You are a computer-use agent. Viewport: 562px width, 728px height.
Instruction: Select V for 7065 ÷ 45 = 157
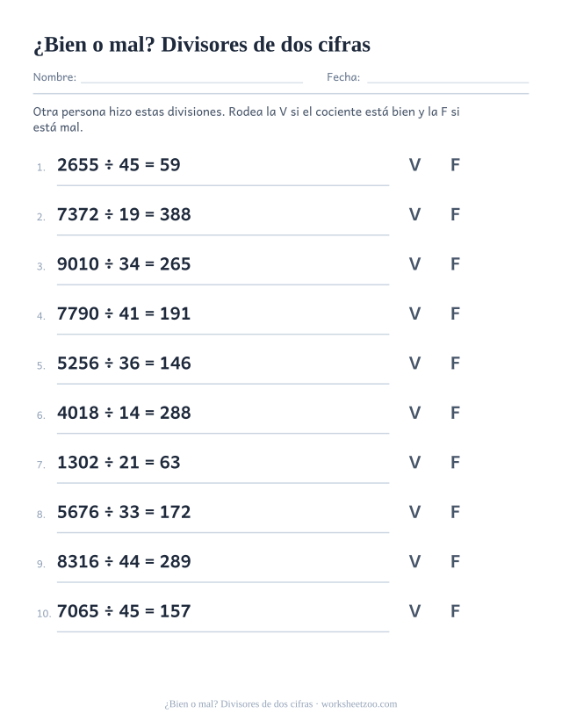pyautogui.click(x=414, y=611)
